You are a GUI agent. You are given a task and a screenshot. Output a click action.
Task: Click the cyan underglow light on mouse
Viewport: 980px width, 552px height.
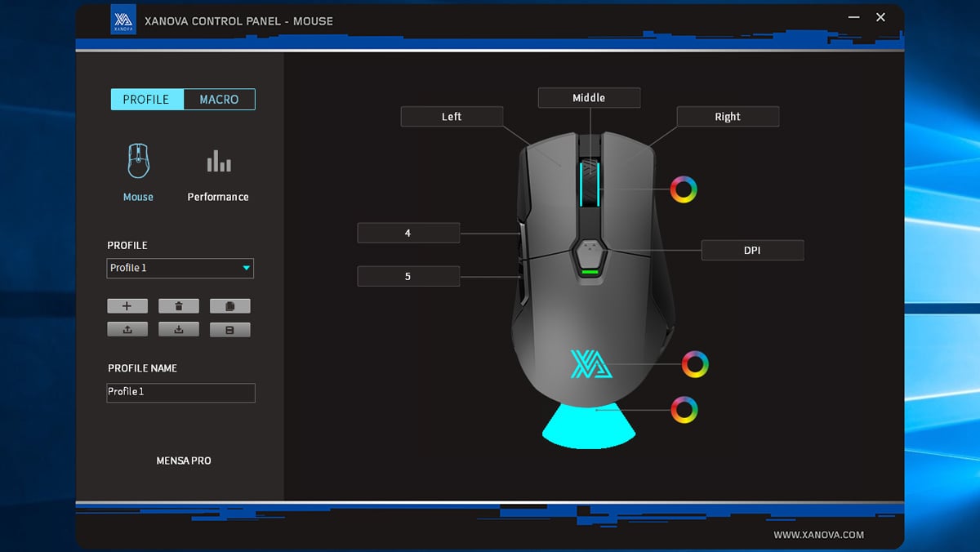[588, 426]
